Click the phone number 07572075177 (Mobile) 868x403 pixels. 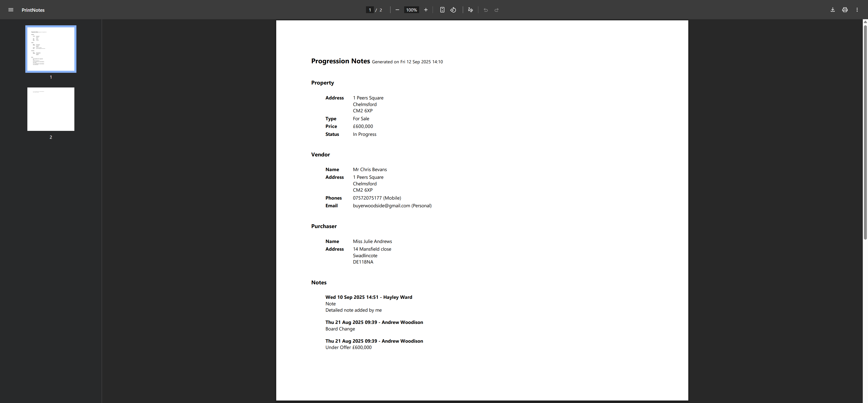[x=377, y=198]
